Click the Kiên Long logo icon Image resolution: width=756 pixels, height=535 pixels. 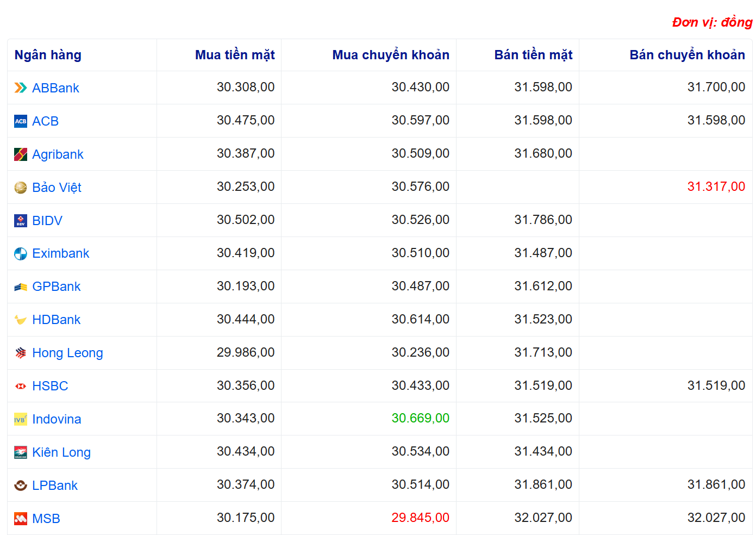pyautogui.click(x=21, y=452)
